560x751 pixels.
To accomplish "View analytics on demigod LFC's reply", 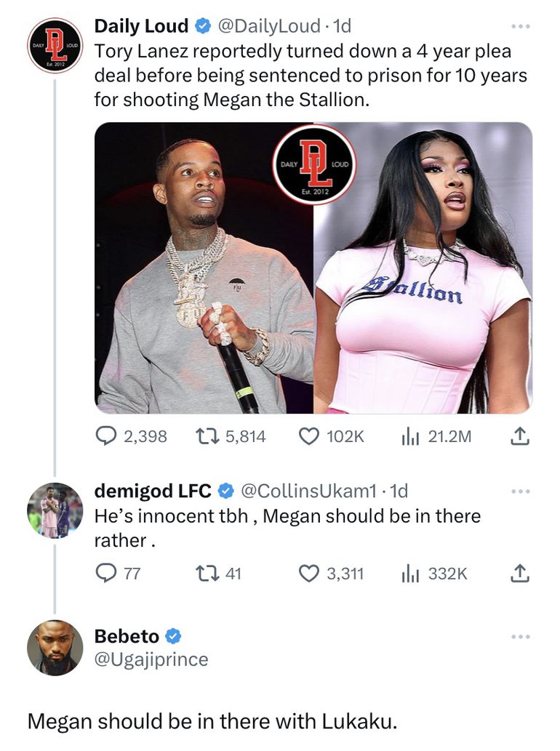I will coord(412,574).
